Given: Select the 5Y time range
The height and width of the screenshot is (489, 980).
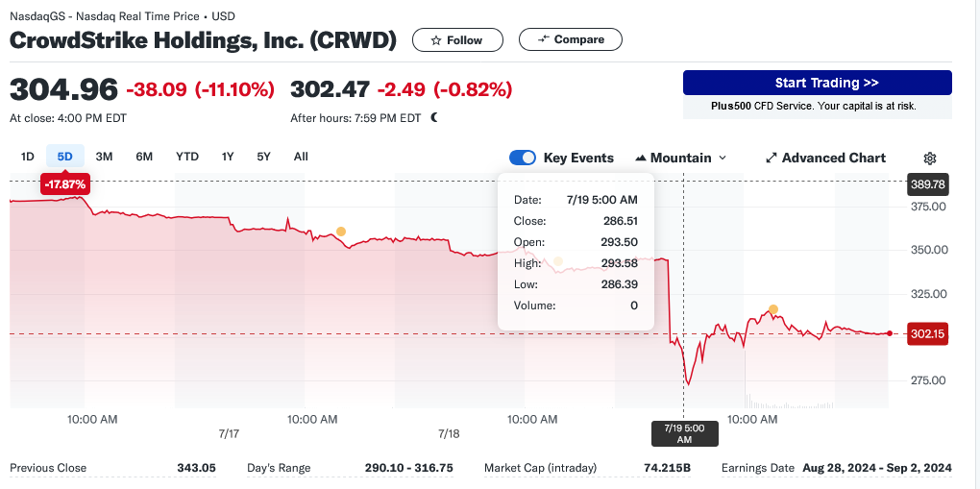Looking at the screenshot, I should [x=263, y=157].
